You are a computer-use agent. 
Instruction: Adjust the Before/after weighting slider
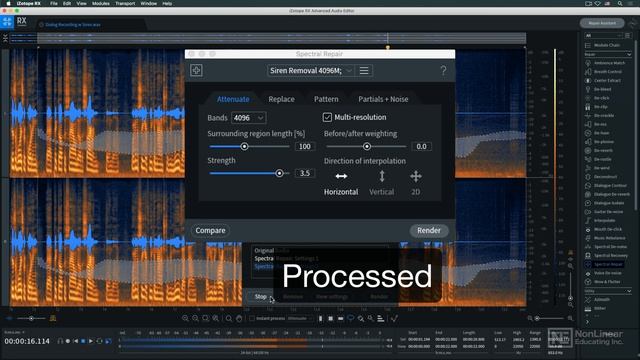pyautogui.click(x=367, y=147)
